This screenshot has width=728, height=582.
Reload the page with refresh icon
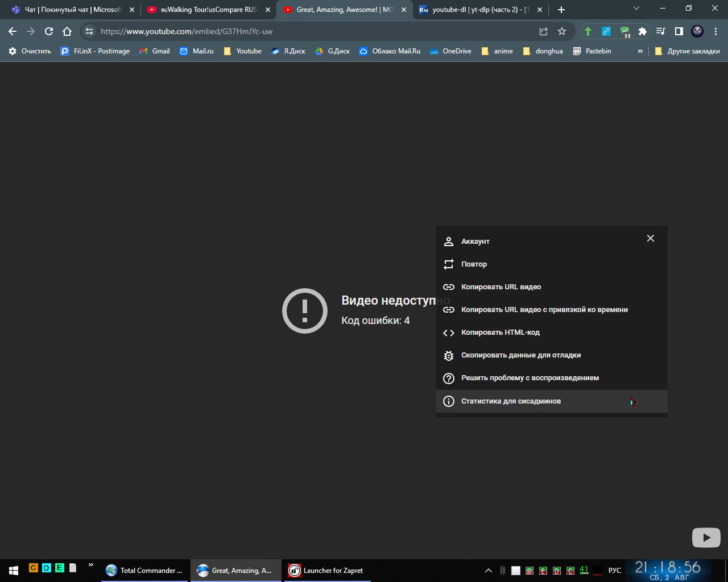pyautogui.click(x=49, y=31)
